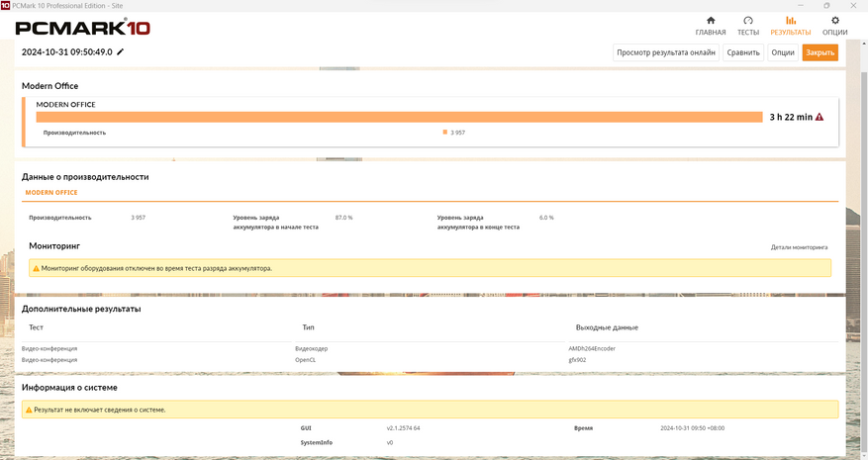
Task: Click orange Производительность legend swatch
Action: coord(445,133)
